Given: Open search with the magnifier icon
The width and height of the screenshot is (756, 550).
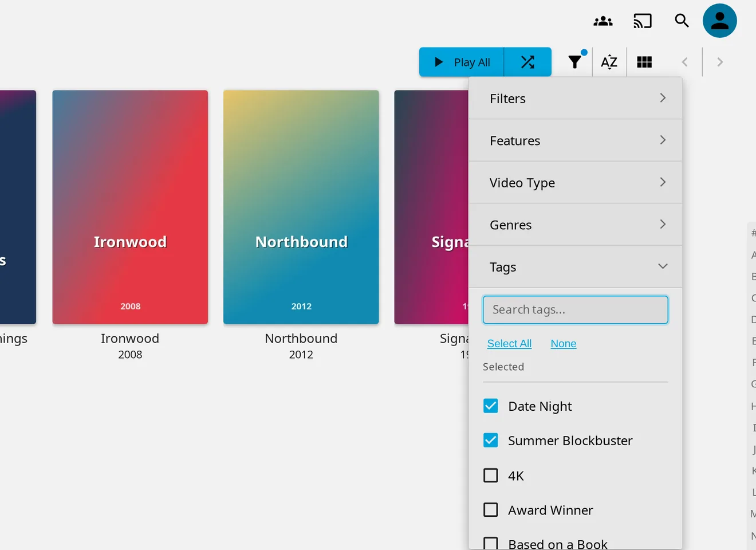Looking at the screenshot, I should coord(682,21).
